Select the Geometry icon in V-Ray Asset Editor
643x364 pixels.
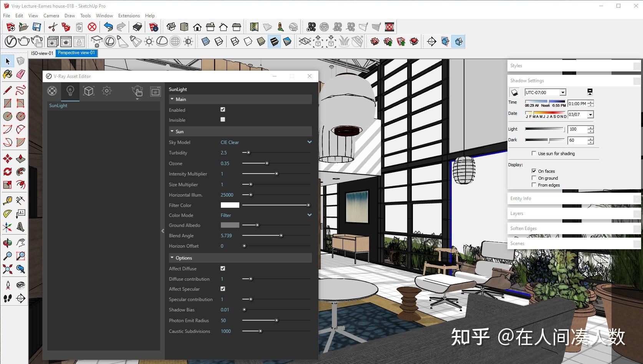[89, 91]
